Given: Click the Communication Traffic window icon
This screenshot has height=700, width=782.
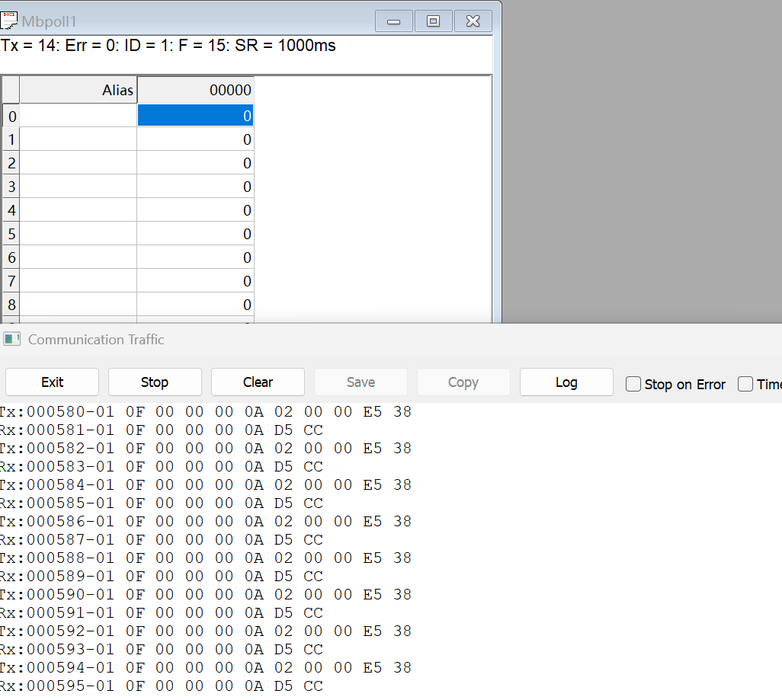Looking at the screenshot, I should click(x=11, y=340).
